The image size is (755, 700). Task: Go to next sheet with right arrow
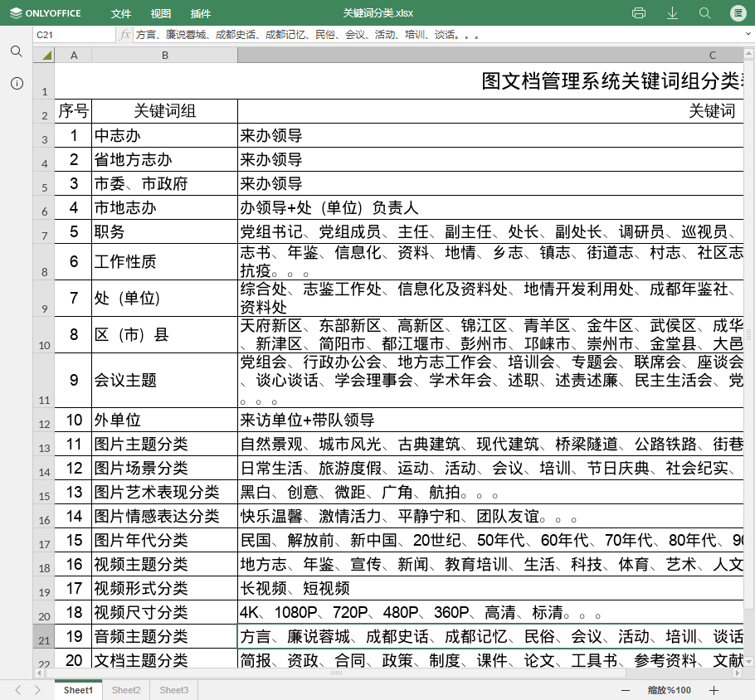coord(37,690)
